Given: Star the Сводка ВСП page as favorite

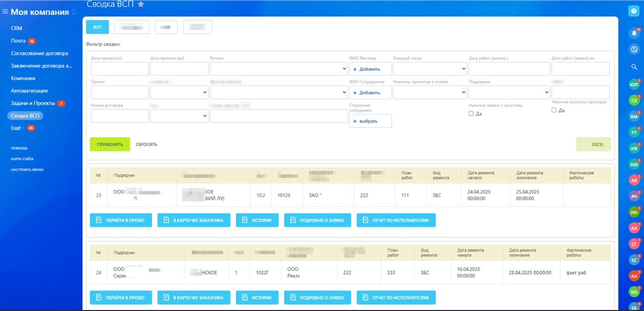Looking at the screenshot, I should 141,4.
